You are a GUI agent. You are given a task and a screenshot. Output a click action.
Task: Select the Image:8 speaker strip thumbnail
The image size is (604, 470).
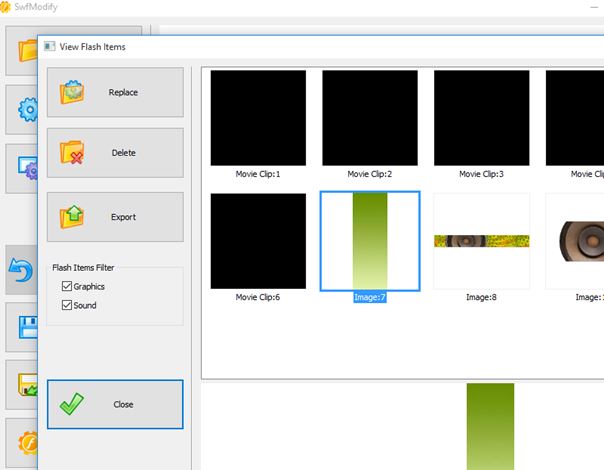482,241
